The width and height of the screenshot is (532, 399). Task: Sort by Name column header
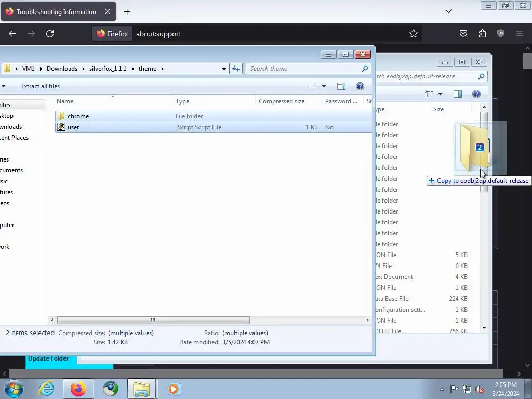pyautogui.click(x=113, y=101)
